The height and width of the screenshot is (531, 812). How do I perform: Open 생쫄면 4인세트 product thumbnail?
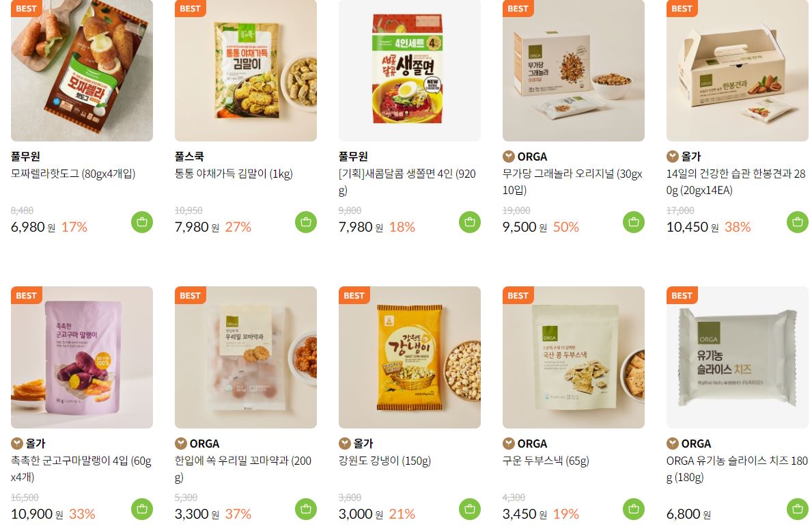coord(410,70)
